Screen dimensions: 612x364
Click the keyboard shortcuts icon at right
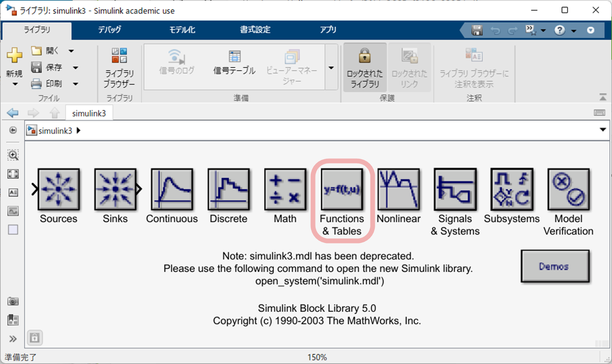click(599, 113)
